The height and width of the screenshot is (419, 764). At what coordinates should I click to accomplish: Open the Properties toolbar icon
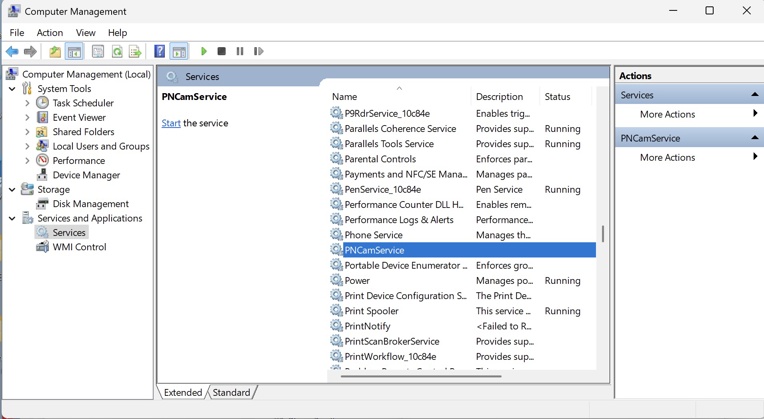pos(98,51)
